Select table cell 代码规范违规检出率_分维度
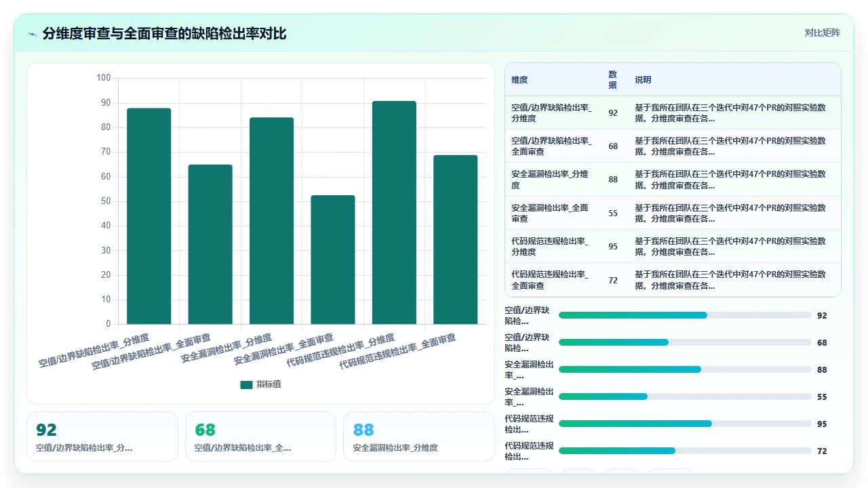The height and width of the screenshot is (488, 868). click(x=551, y=246)
